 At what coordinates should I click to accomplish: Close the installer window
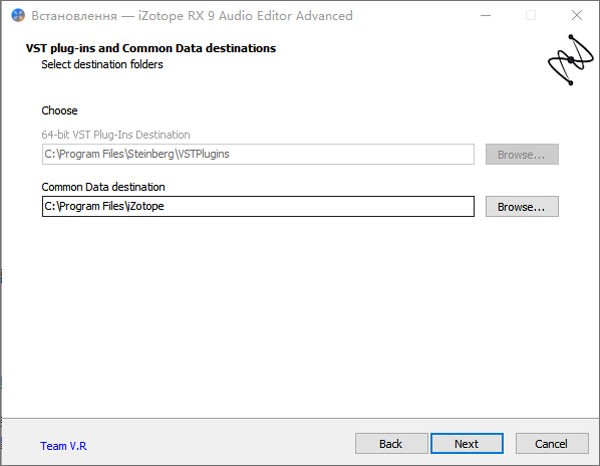tap(576, 16)
